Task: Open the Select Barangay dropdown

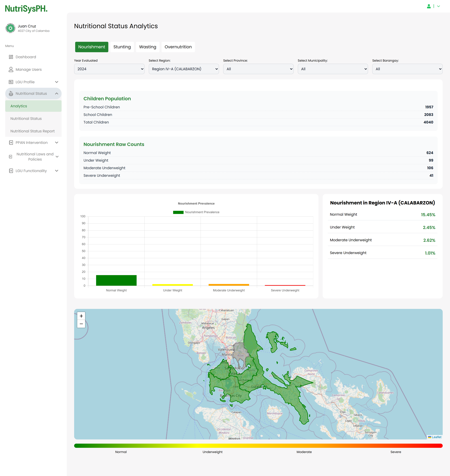Action: coord(407,69)
